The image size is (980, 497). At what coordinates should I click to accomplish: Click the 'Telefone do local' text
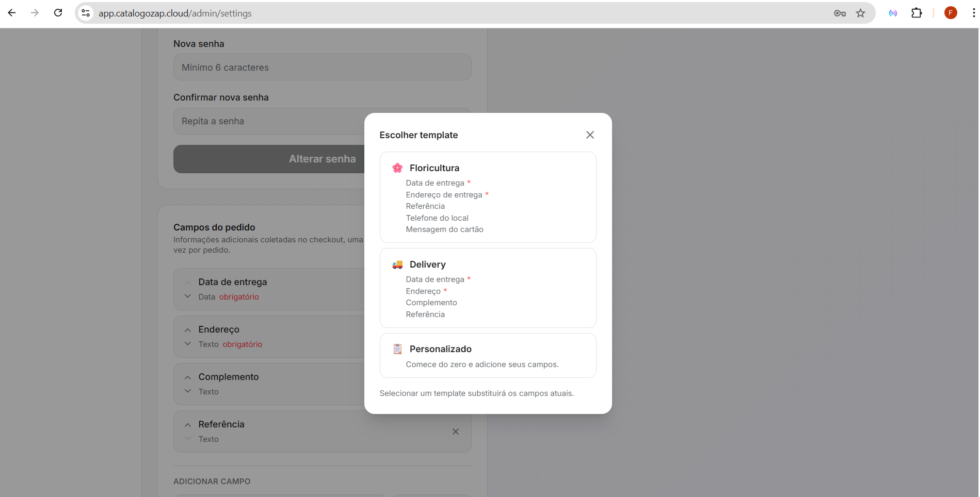(437, 218)
